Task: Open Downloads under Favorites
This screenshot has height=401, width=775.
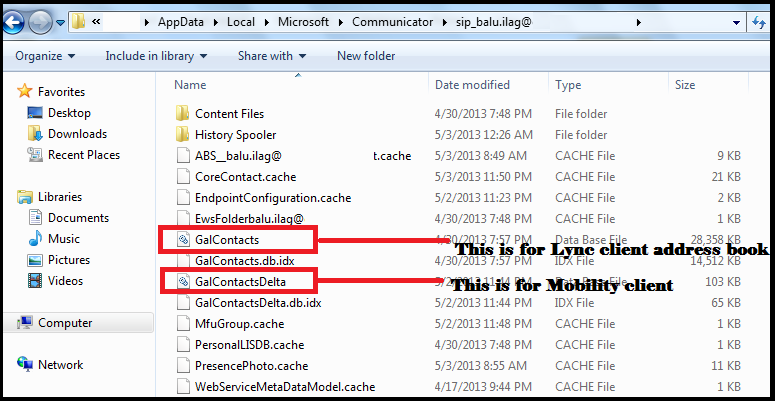Action: pos(77,134)
